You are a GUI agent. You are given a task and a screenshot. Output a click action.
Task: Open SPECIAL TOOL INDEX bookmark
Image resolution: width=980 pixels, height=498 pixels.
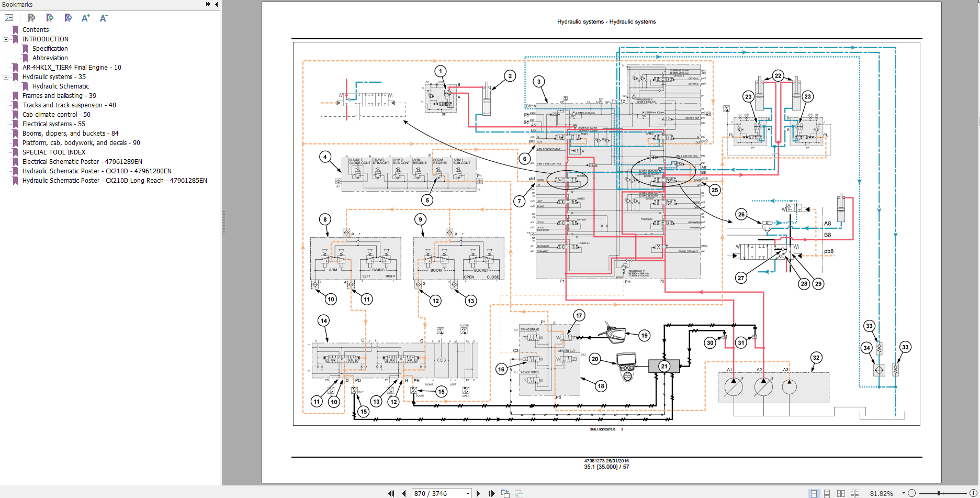tap(54, 152)
